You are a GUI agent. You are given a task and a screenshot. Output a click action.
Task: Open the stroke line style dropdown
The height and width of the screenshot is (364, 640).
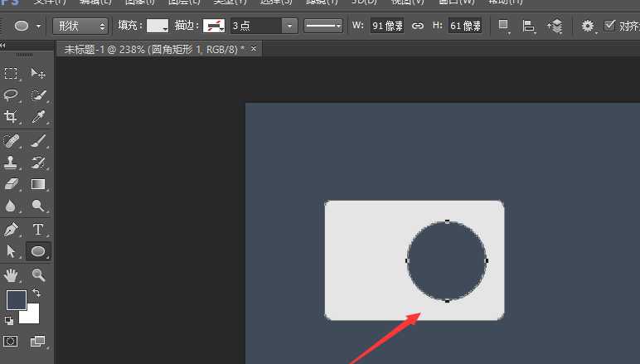[x=323, y=27]
